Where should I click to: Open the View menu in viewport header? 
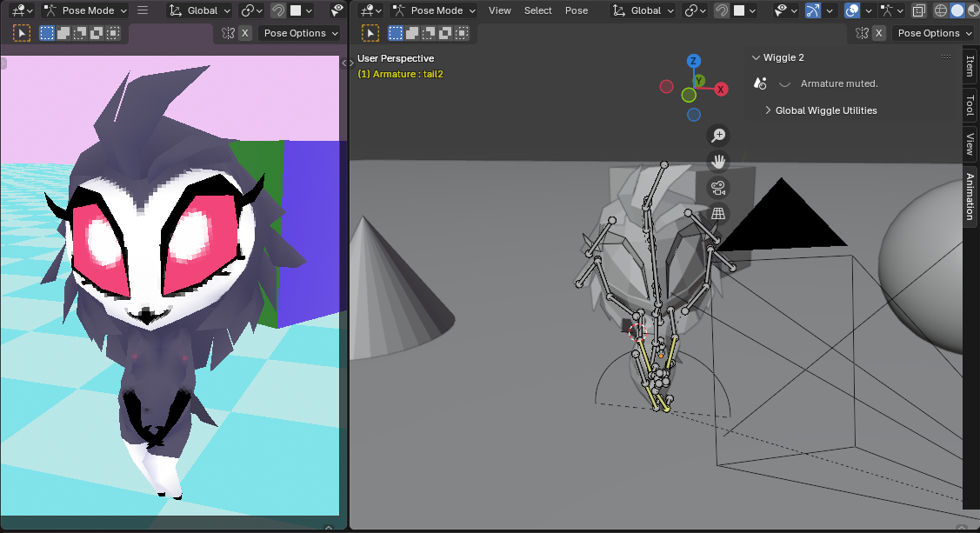pyautogui.click(x=500, y=10)
